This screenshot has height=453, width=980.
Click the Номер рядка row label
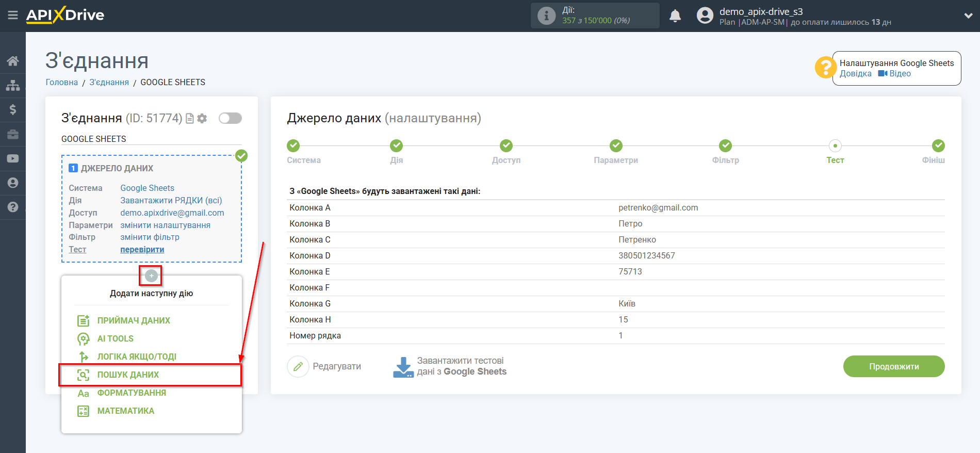pos(315,335)
